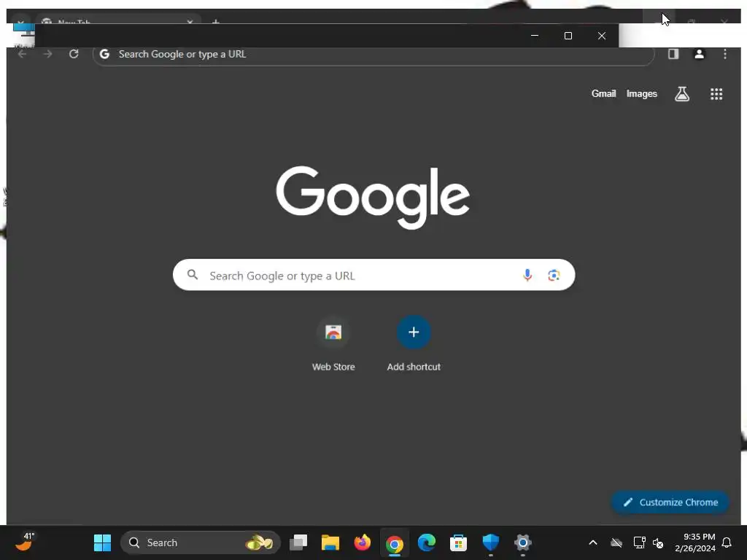The width and height of the screenshot is (747, 560).
Task: Open the Google apps grid
Action: click(716, 94)
